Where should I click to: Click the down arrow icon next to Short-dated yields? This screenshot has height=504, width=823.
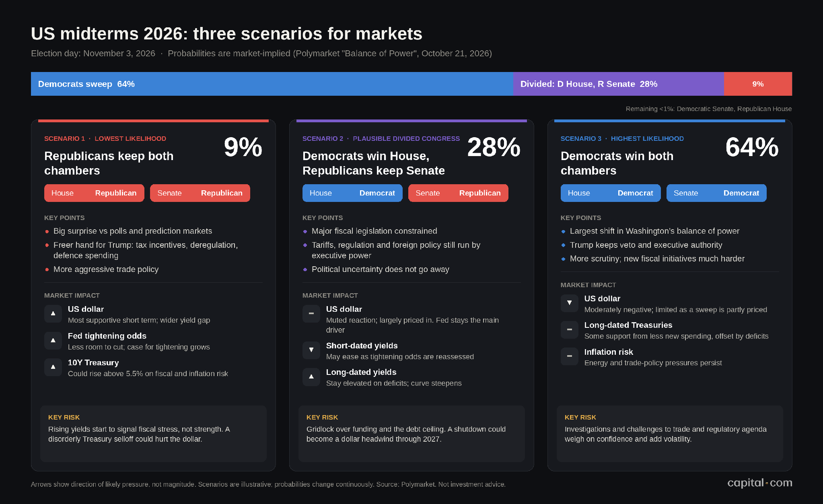311,350
